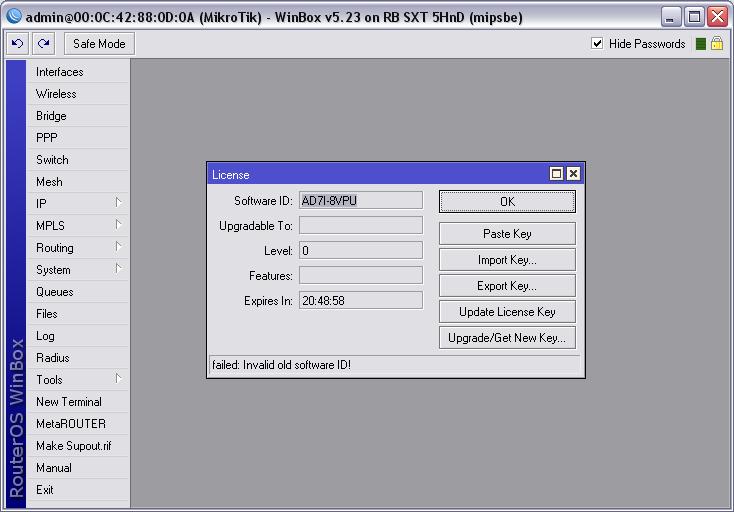This screenshot has width=734, height=512.
Task: Click Upgrade/Get New Key... button
Action: tap(507, 338)
